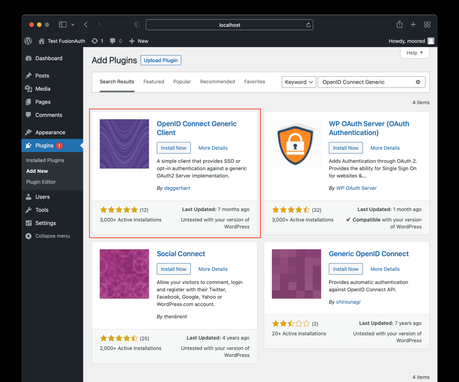Install the OpenID Connect Generic Client plugin
Image resolution: width=459 pixels, height=382 pixels.
point(174,148)
